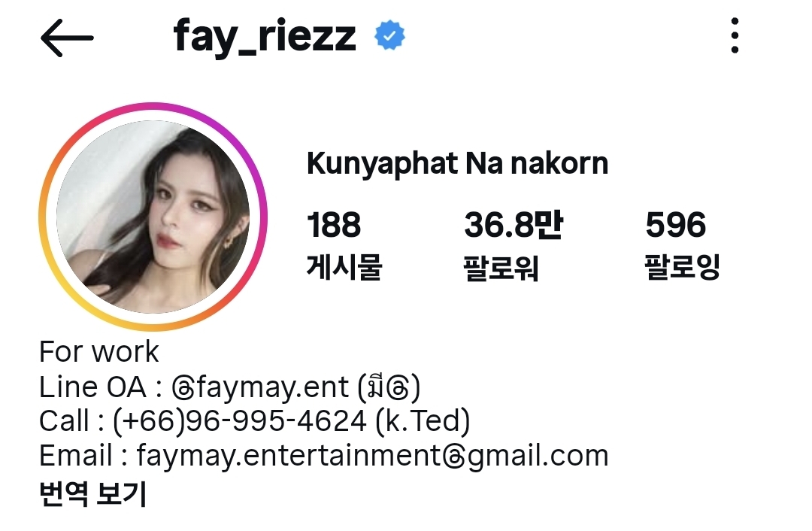Open the 188 posts count
812x531 pixels.
tap(334, 225)
